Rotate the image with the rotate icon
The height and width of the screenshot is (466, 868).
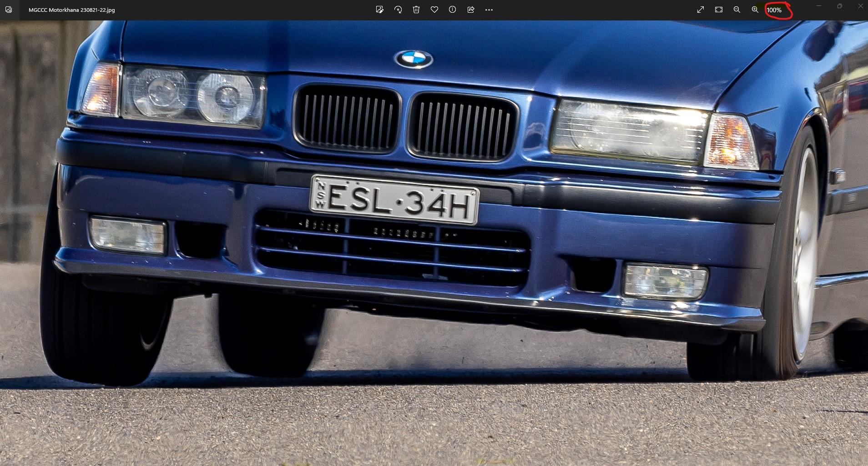click(x=398, y=10)
